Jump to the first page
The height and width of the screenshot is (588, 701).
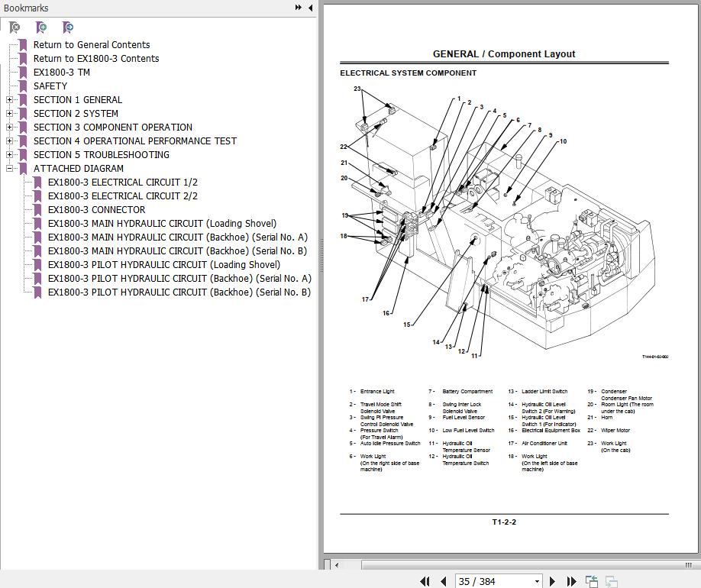pyautogui.click(x=425, y=582)
